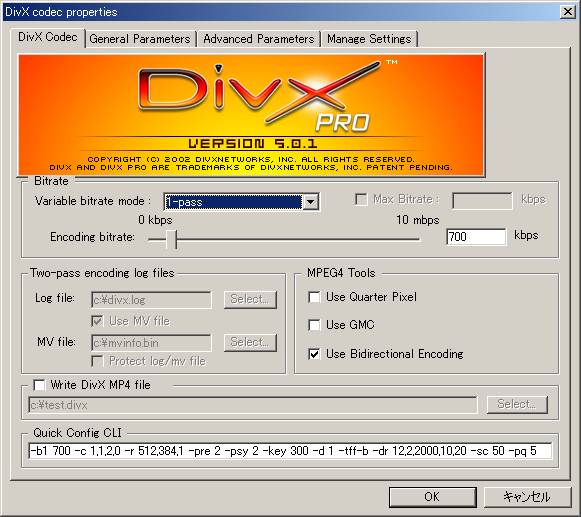Switch to the General Parameters tab
Viewport: 581px width, 517px height.
(140, 39)
